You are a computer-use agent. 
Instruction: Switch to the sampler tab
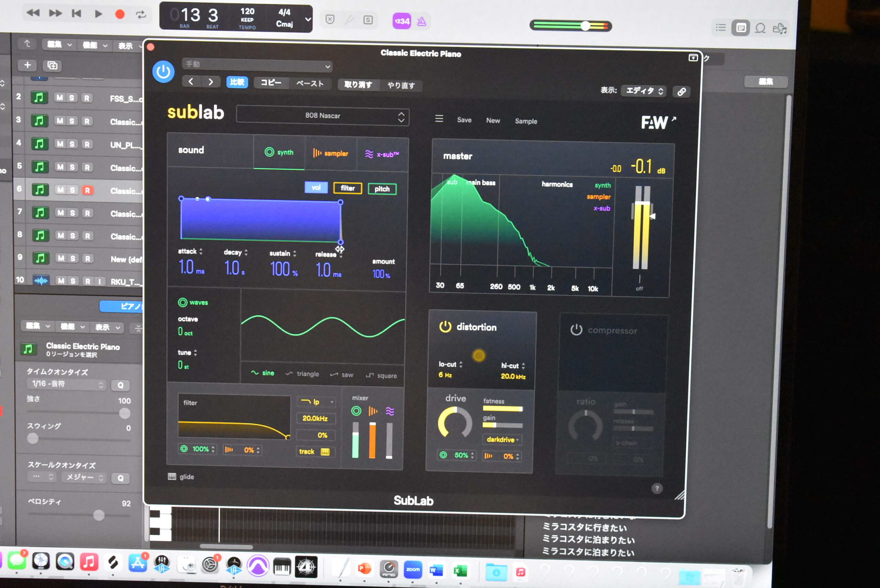coord(331,153)
